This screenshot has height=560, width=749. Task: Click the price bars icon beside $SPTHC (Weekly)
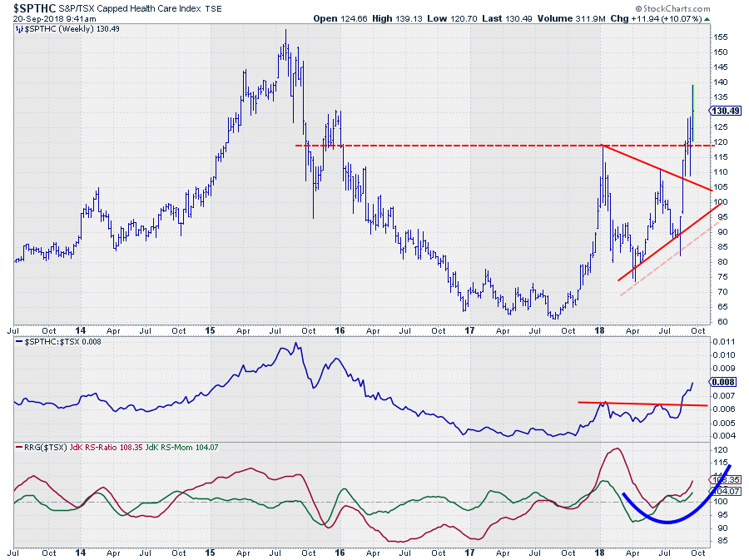tap(19, 29)
